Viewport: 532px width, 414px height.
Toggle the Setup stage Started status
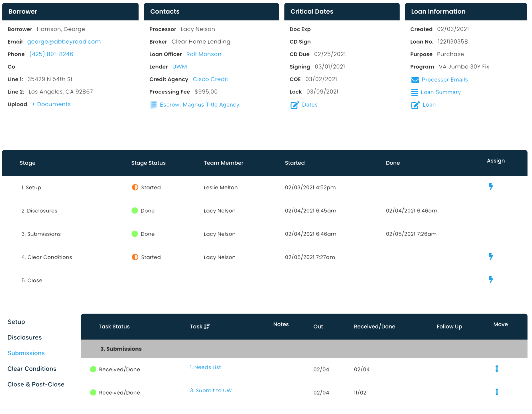tap(135, 187)
